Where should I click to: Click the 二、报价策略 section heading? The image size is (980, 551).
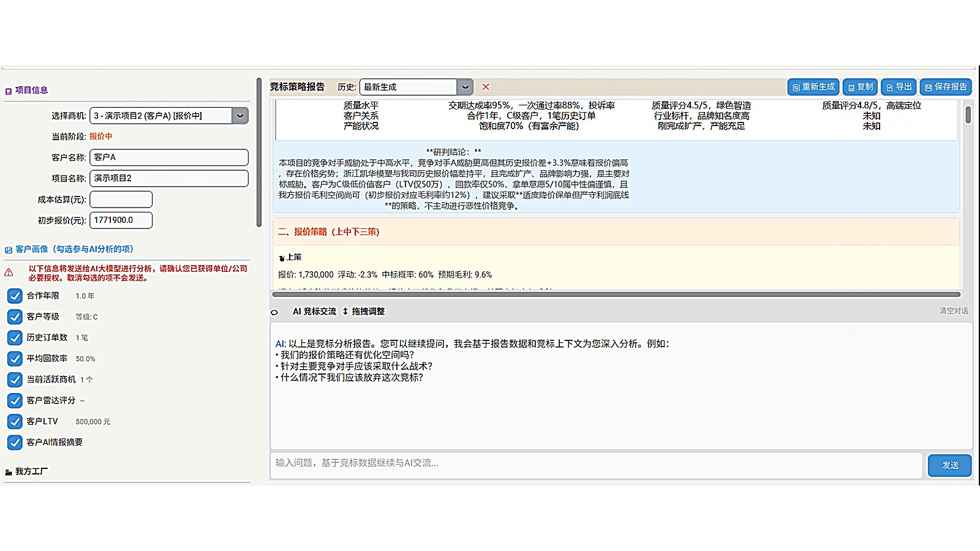coord(329,231)
